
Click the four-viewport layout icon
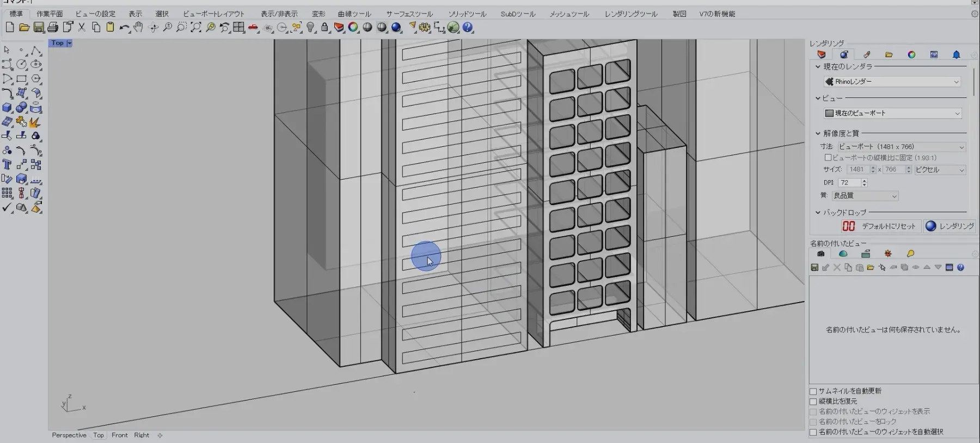pyautogui.click(x=238, y=27)
